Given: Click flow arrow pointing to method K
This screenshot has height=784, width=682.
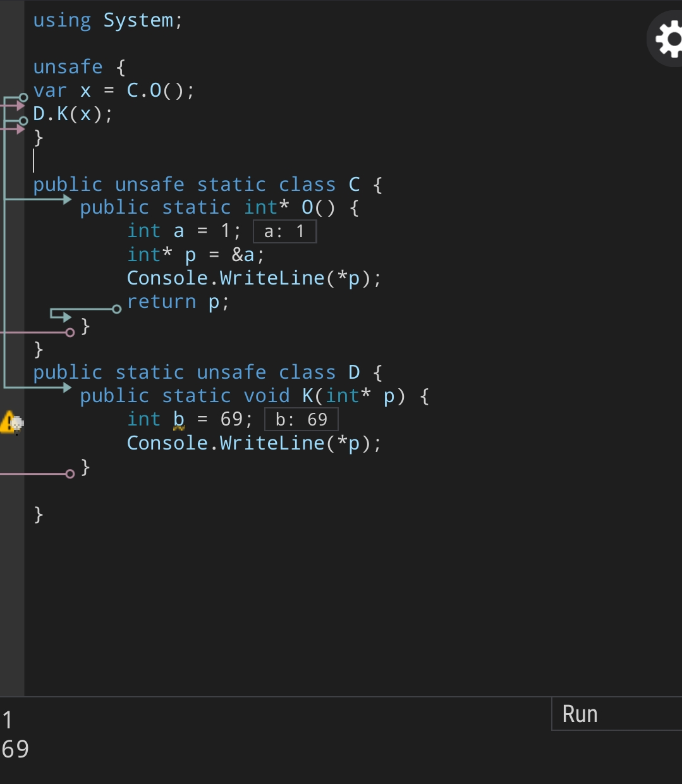Looking at the screenshot, I should click(66, 387).
